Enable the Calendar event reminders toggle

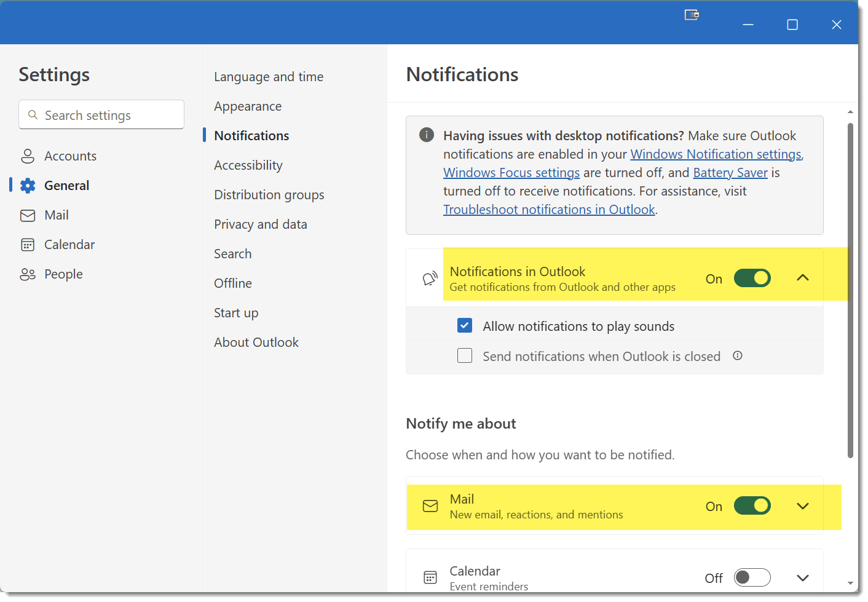pyautogui.click(x=752, y=577)
